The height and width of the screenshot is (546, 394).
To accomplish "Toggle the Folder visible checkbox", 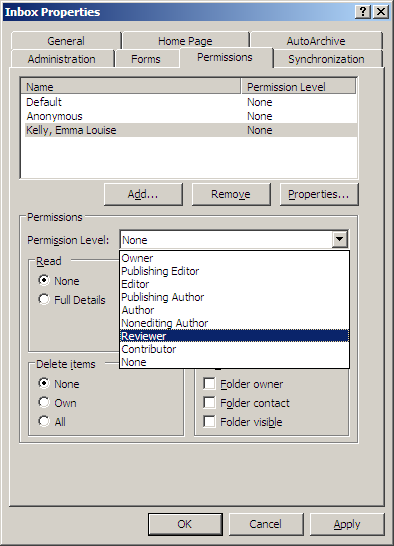I will coord(209,421).
